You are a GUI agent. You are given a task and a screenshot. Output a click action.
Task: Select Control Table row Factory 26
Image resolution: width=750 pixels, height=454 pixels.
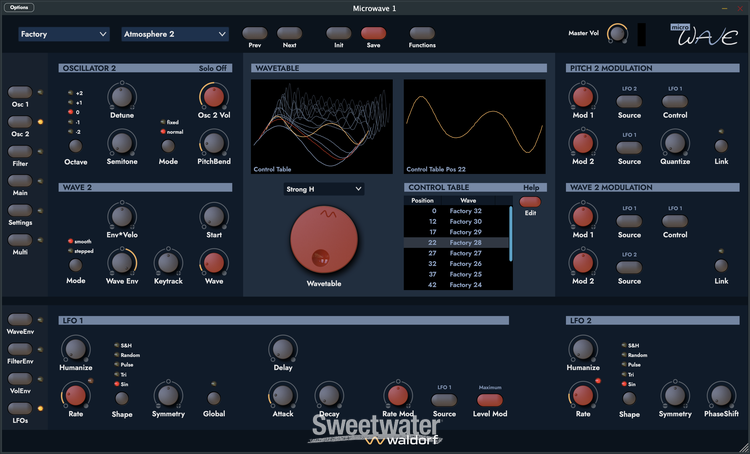pos(456,264)
